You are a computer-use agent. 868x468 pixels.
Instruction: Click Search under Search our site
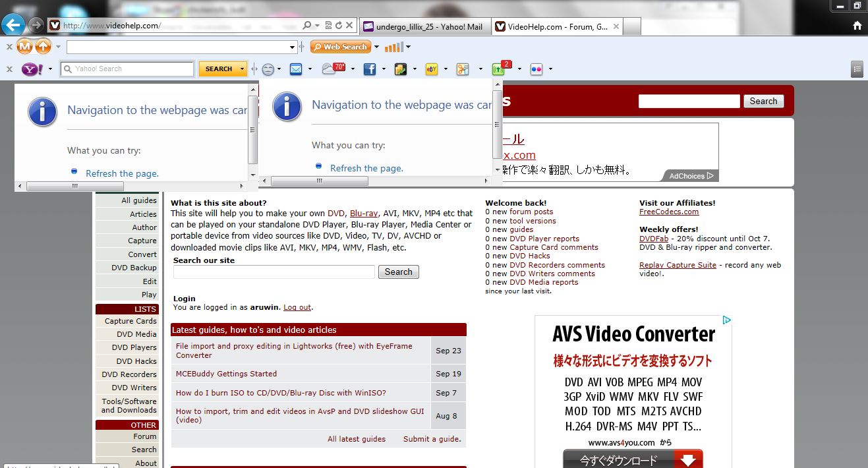398,272
